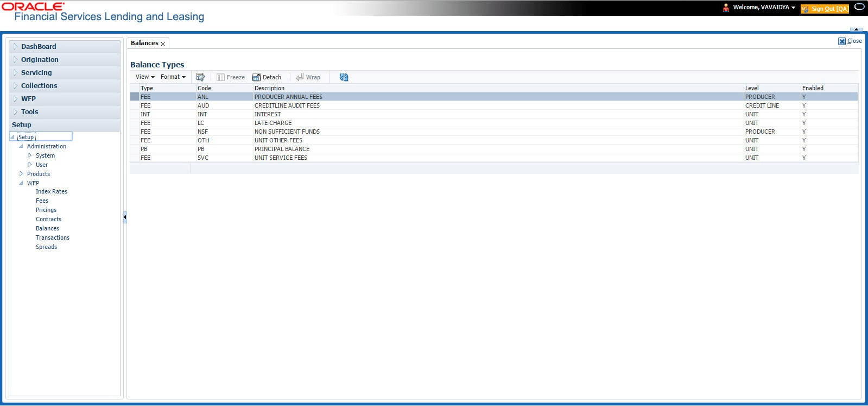
Task: Open Contracts in the tree
Action: click(x=48, y=219)
